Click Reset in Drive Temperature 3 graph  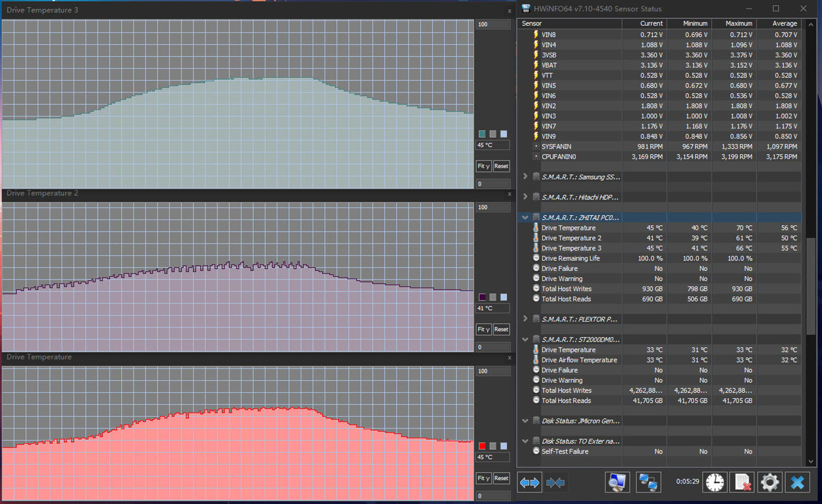coord(501,166)
